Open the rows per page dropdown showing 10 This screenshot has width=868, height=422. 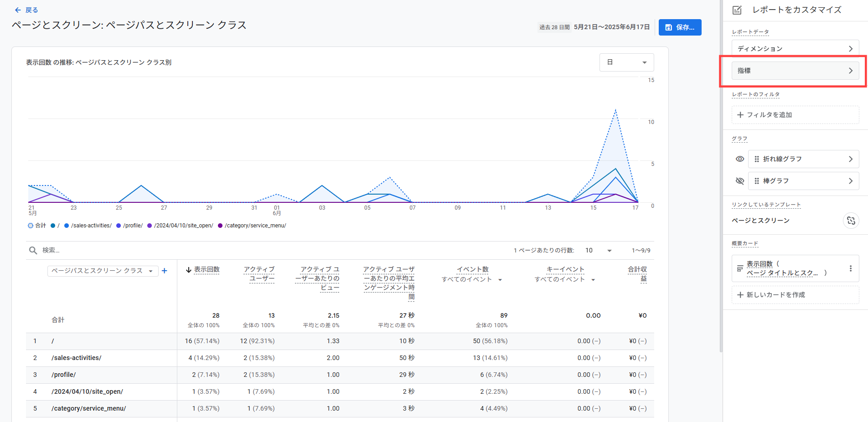(x=598, y=250)
